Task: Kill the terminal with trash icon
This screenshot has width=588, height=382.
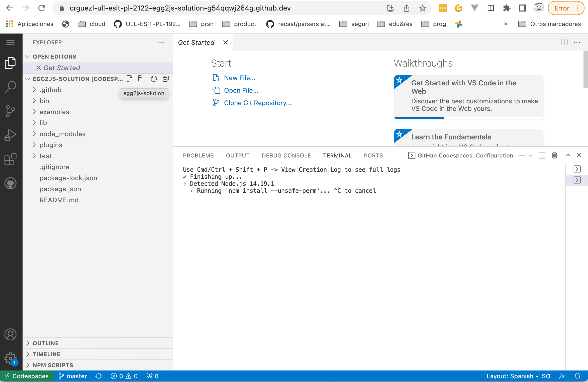Action: coord(554,155)
